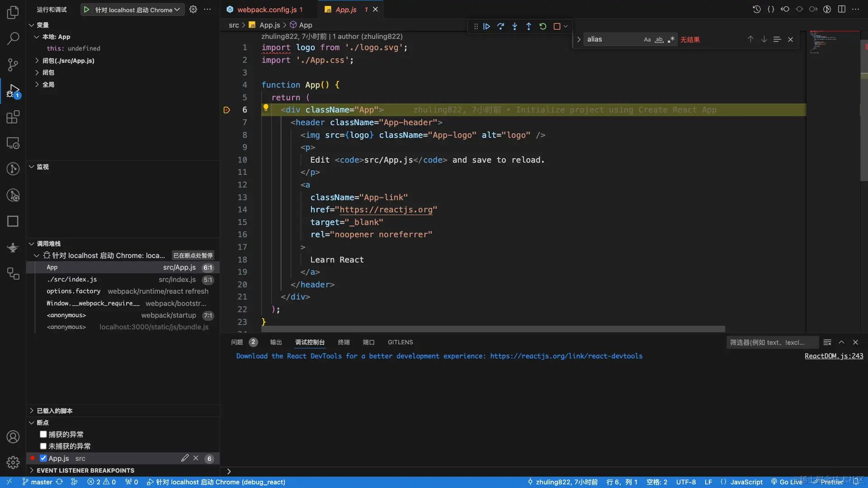The image size is (868, 488).
Task: Click the Step Into debug icon
Action: point(514,26)
